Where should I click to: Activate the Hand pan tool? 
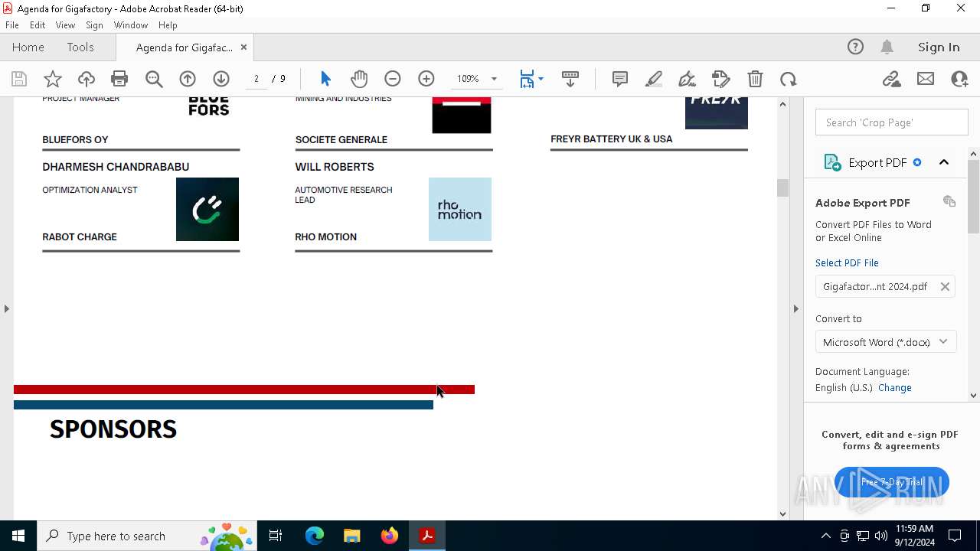359,79
